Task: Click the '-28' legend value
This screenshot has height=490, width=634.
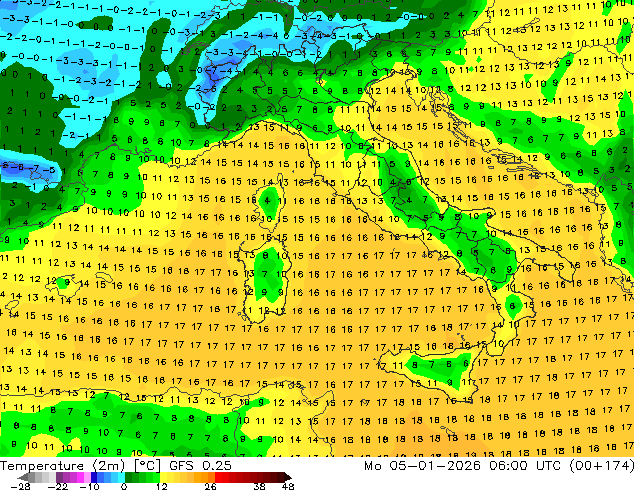Action: click(x=20, y=486)
